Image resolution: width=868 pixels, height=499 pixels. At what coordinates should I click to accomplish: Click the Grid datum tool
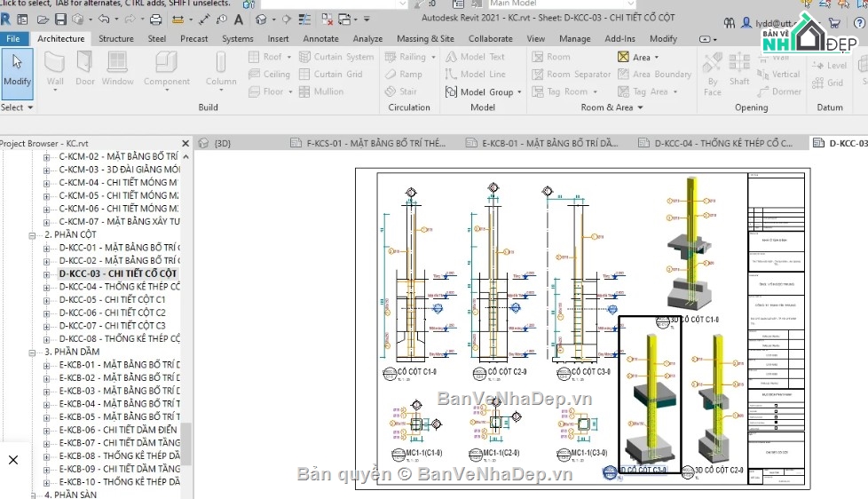click(x=828, y=83)
